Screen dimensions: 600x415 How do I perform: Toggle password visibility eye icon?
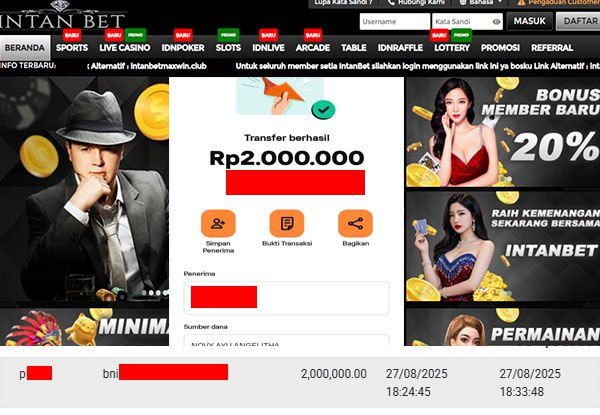pyautogui.click(x=496, y=22)
